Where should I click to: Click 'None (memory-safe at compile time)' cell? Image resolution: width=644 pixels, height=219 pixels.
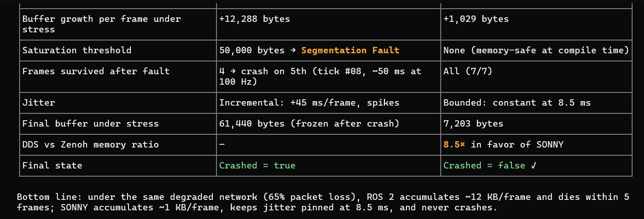click(536, 50)
